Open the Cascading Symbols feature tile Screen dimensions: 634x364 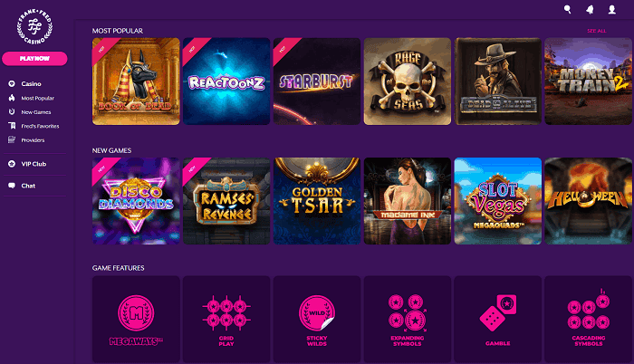click(589, 320)
